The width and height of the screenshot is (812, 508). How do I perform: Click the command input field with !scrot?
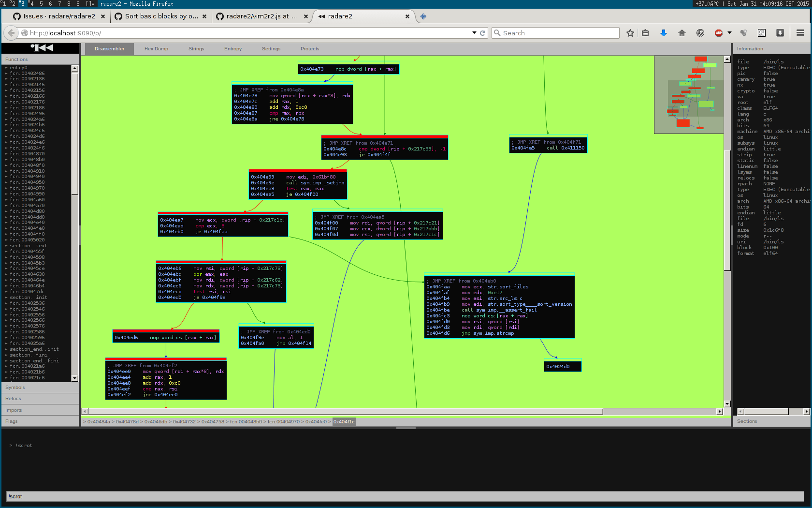click(405, 496)
